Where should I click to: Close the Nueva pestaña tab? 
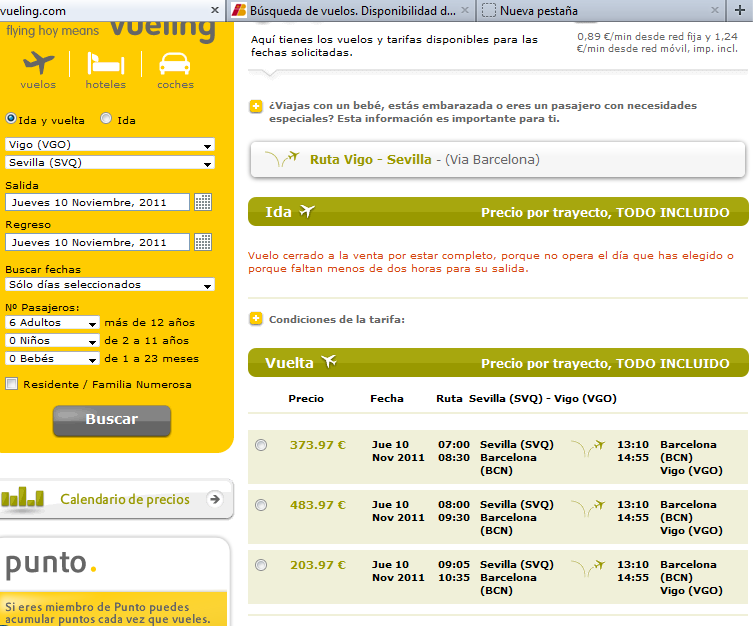[x=715, y=10]
